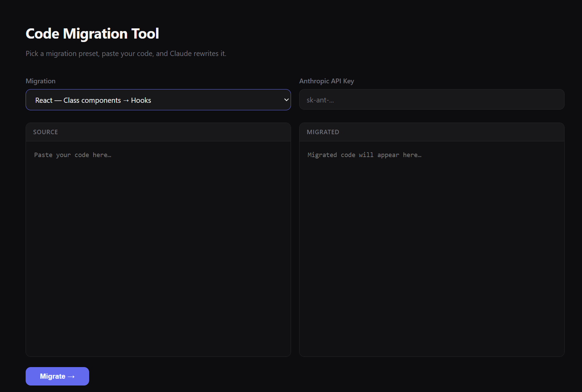Click the "Anthropic API Key" label

327,81
